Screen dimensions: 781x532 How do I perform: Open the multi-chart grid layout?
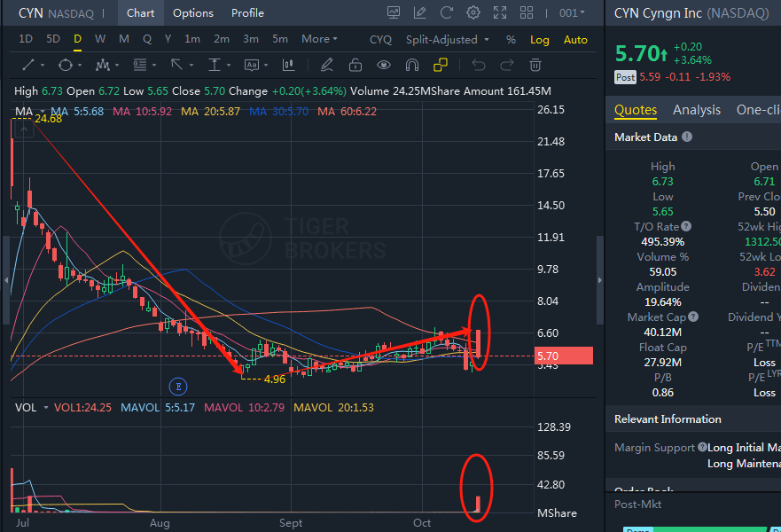(x=527, y=13)
